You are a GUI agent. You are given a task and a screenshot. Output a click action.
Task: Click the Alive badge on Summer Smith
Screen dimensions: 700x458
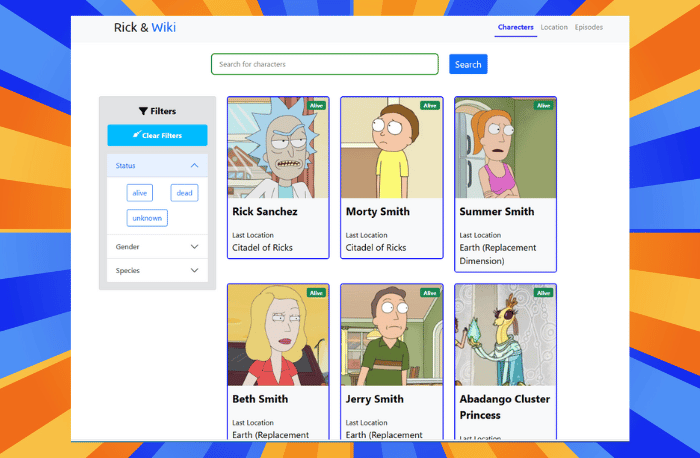pyautogui.click(x=543, y=106)
